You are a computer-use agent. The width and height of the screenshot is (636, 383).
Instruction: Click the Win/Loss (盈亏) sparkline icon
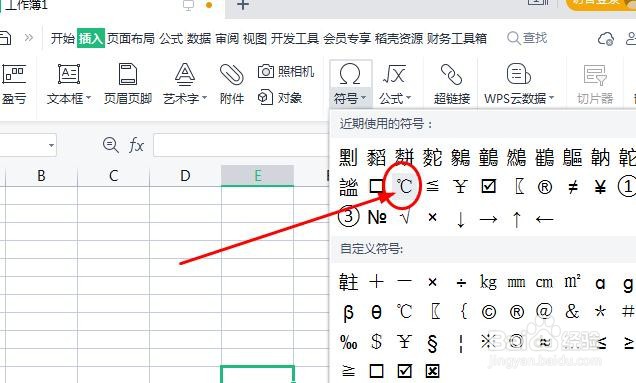[14, 84]
